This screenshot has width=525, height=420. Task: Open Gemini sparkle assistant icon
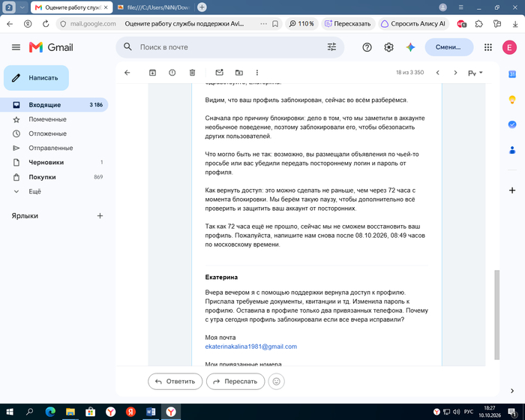(x=410, y=47)
